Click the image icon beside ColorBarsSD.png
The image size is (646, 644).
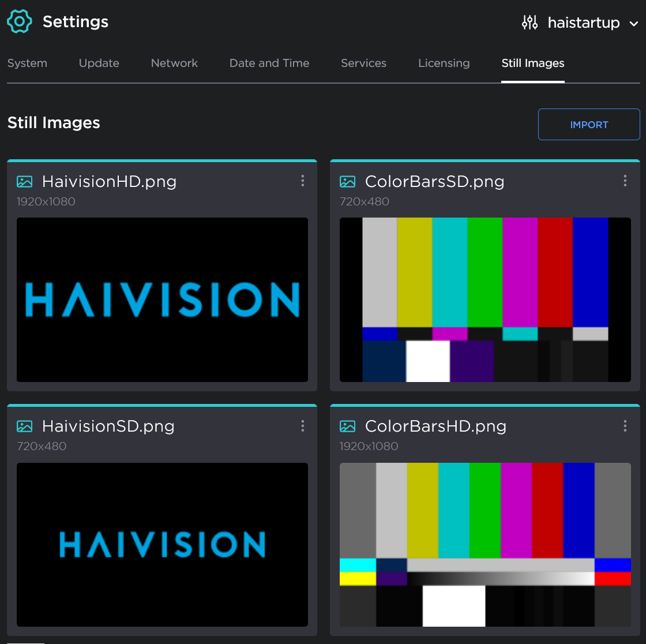(x=347, y=182)
